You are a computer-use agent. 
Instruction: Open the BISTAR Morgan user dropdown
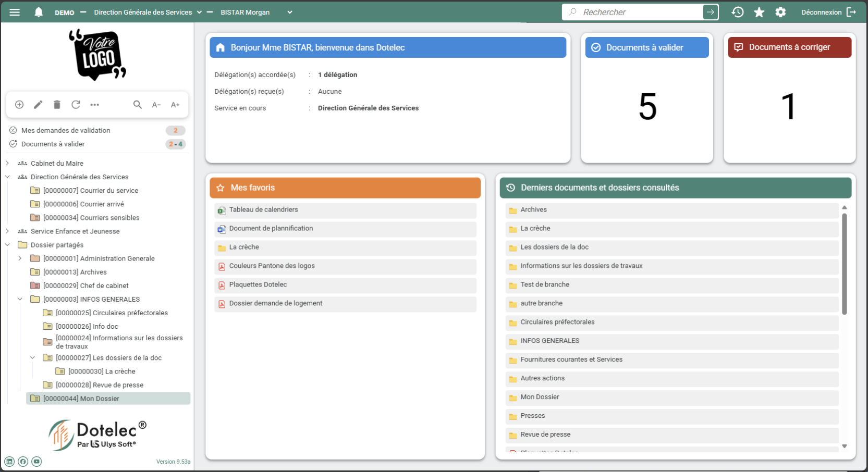click(290, 13)
